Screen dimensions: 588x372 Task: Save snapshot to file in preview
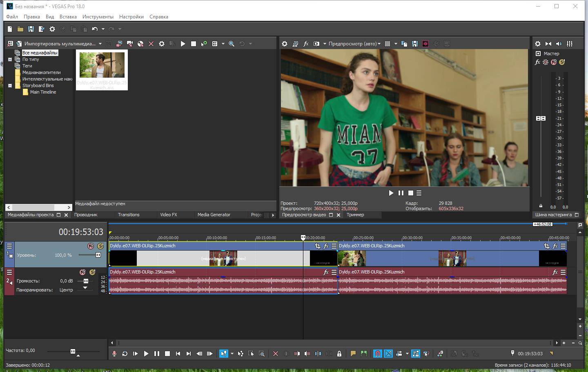coord(415,44)
